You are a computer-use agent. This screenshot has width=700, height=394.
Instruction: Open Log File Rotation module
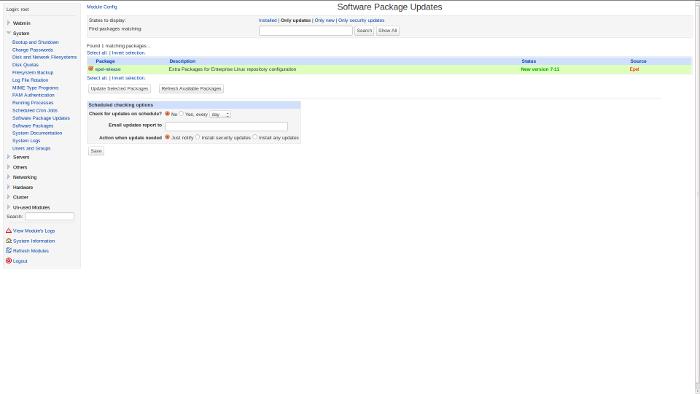(30, 80)
